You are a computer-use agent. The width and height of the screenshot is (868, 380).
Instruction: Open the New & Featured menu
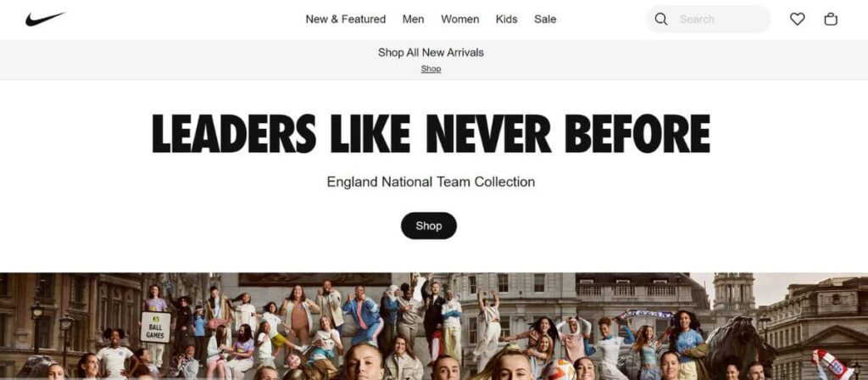pyautogui.click(x=346, y=20)
